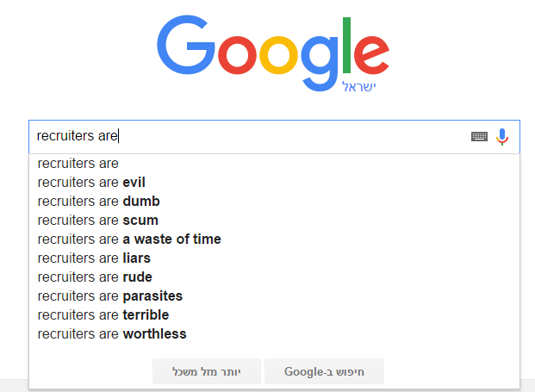This screenshot has width=535, height=392.
Task: Select suggestion 'recruiters are evil'
Action: coord(91,182)
